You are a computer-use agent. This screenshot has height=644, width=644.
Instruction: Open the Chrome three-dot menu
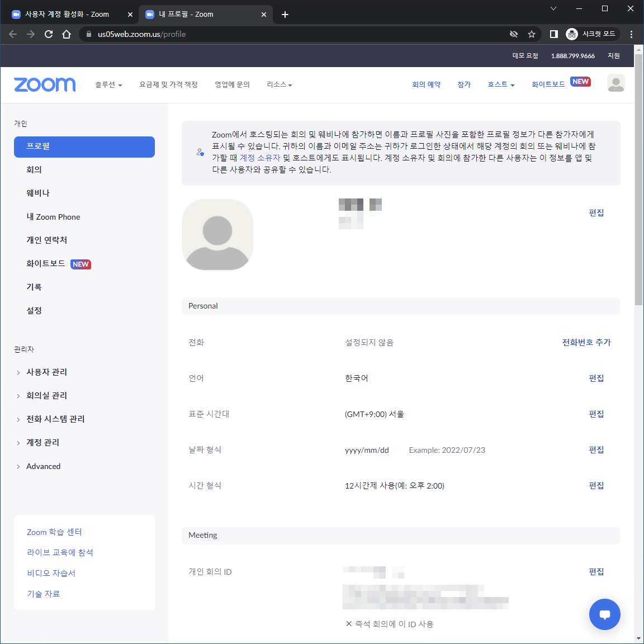coord(631,34)
